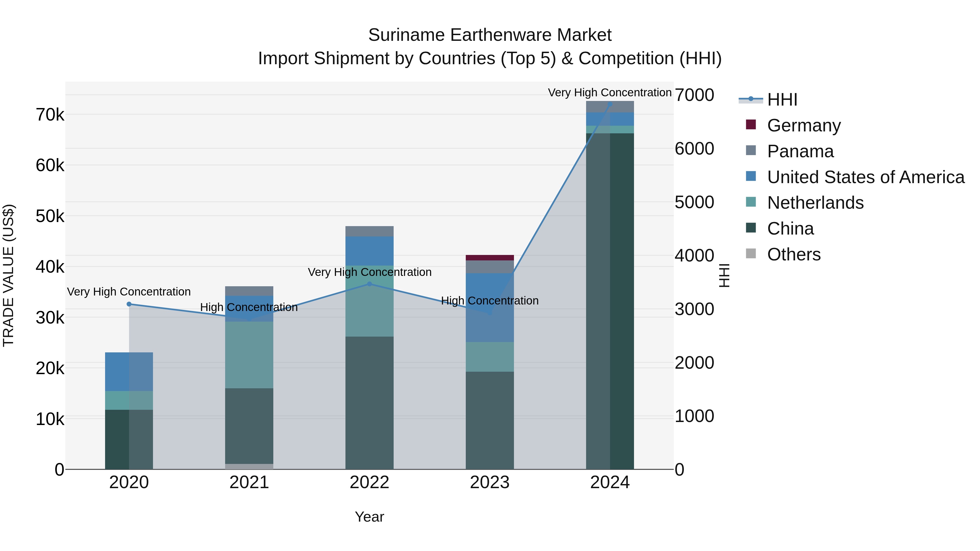Click the United States blue legend swatch

coord(751,176)
